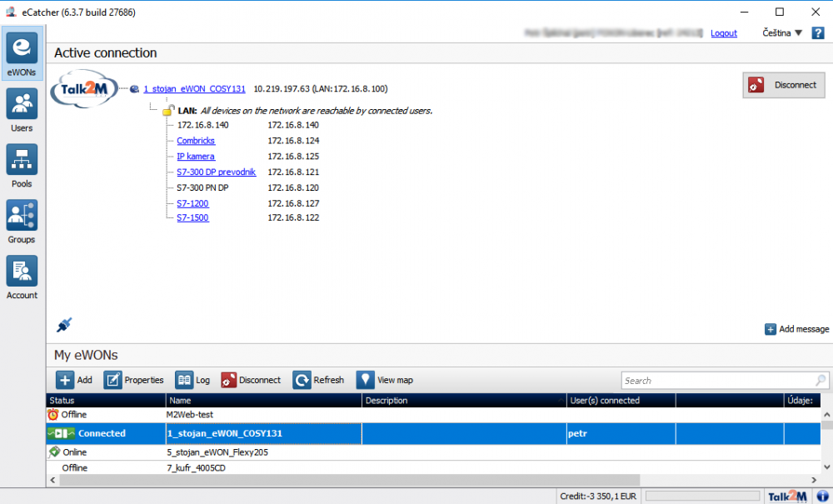Click the horizontal scrollbar right arrow
The width and height of the screenshot is (833, 504).
click(815, 480)
